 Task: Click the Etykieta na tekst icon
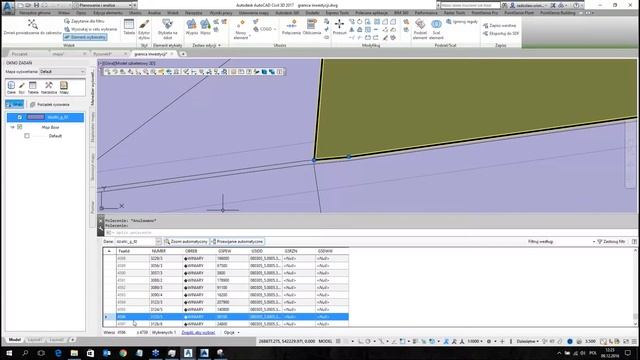167,28
